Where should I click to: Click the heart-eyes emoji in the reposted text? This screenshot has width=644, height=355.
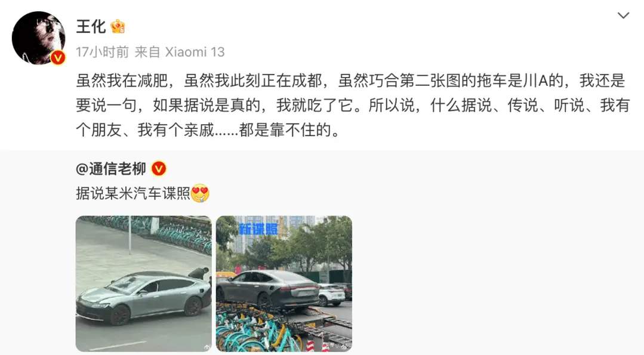coord(200,193)
